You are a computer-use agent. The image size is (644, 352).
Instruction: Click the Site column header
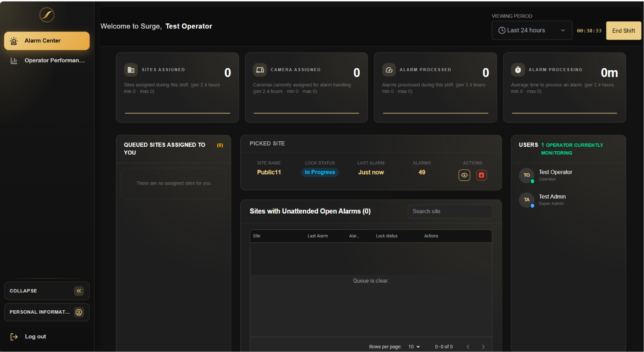tap(257, 236)
